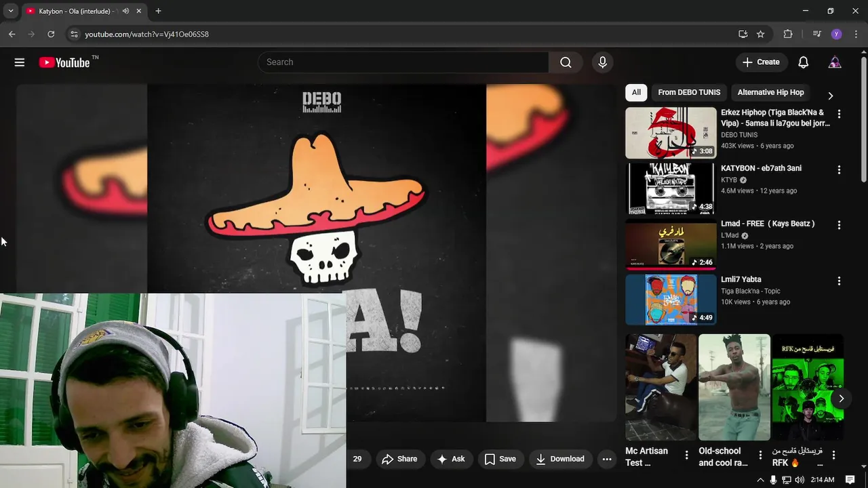868x488 pixels.
Task: Play Erkez Hiphop video thumbnail
Action: (671, 133)
